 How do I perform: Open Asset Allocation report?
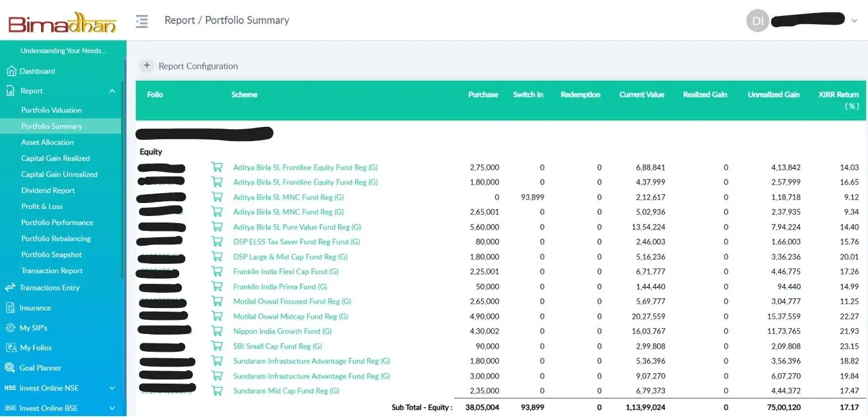pos(47,142)
